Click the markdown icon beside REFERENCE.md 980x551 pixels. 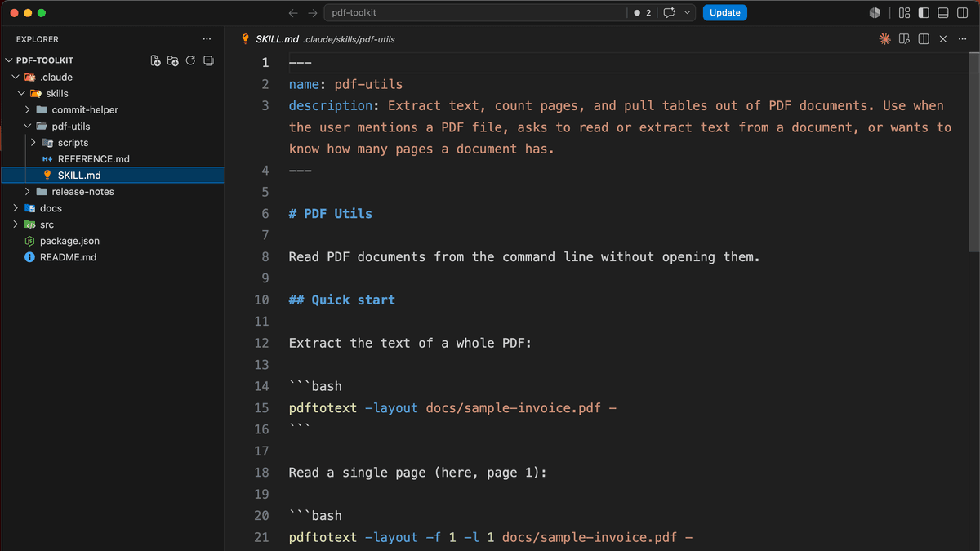47,159
